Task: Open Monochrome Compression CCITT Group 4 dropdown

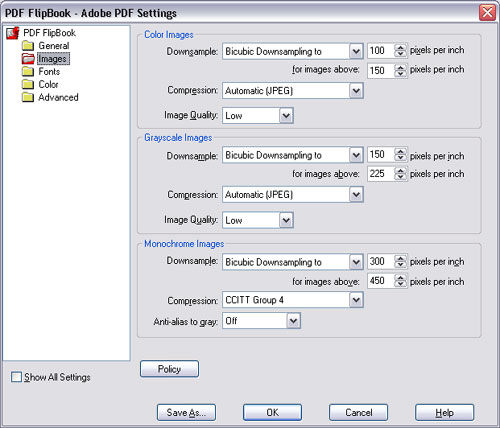Action: 293,300
